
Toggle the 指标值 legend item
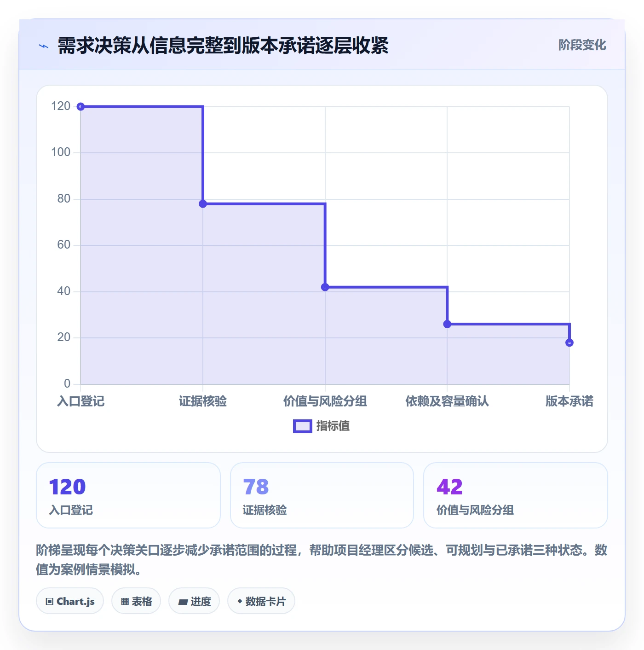click(x=321, y=426)
